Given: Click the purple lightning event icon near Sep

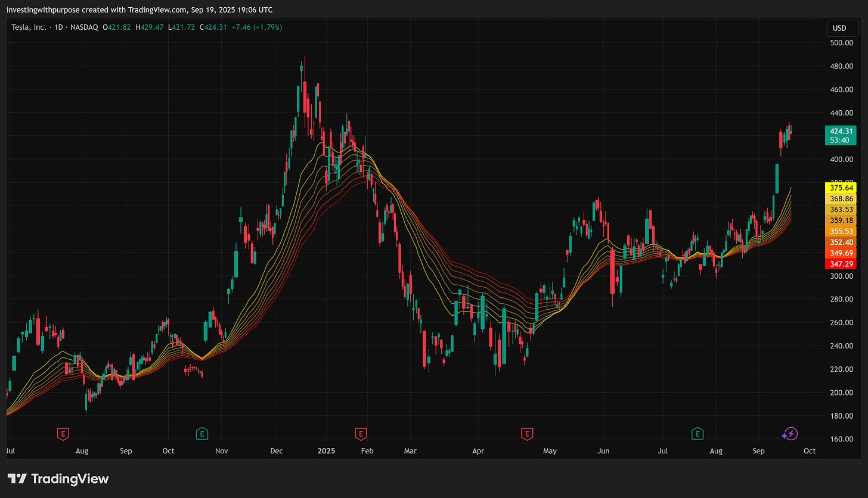Looking at the screenshot, I should (790, 434).
